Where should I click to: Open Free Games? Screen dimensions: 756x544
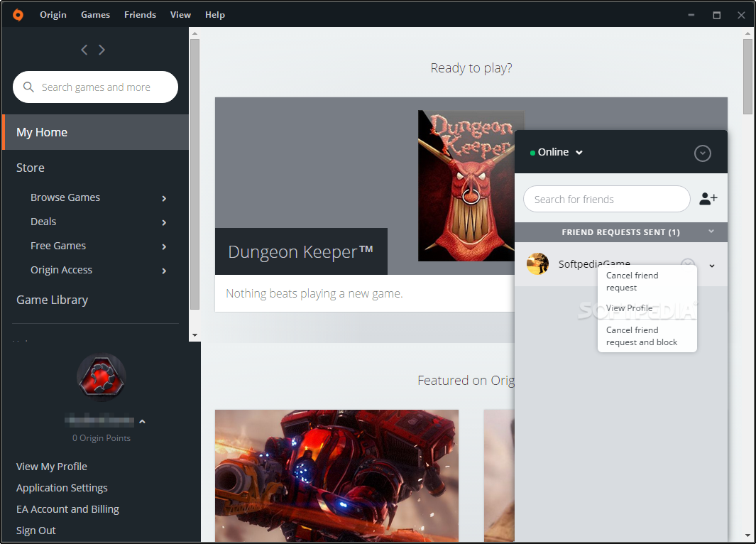click(x=58, y=246)
